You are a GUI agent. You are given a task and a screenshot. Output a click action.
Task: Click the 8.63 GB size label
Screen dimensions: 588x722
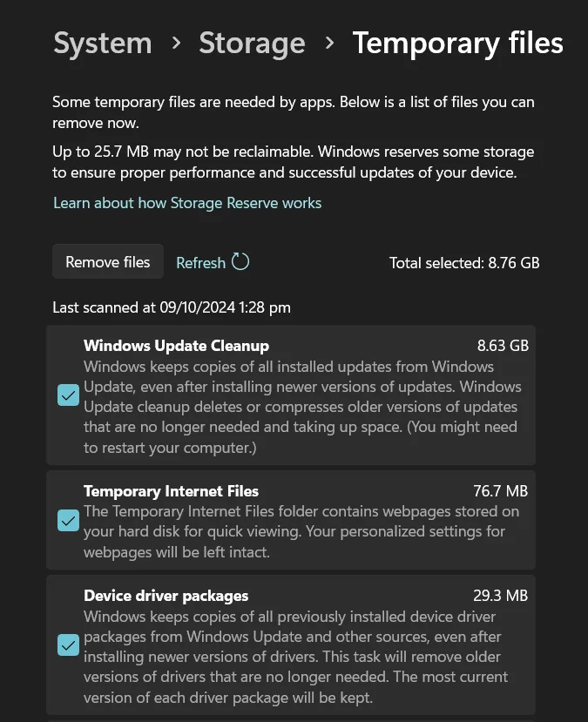(503, 345)
